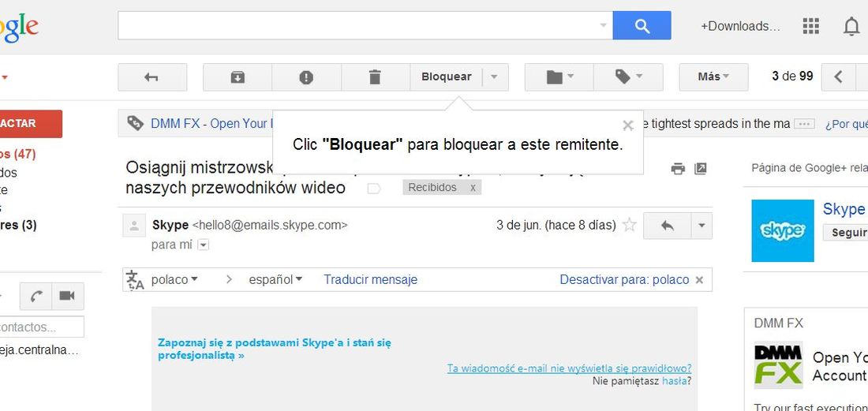
Task: Open message in new window
Action: 700,169
